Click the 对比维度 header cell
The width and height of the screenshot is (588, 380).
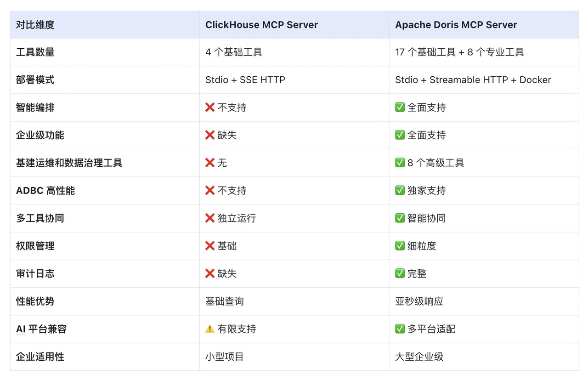(34, 25)
